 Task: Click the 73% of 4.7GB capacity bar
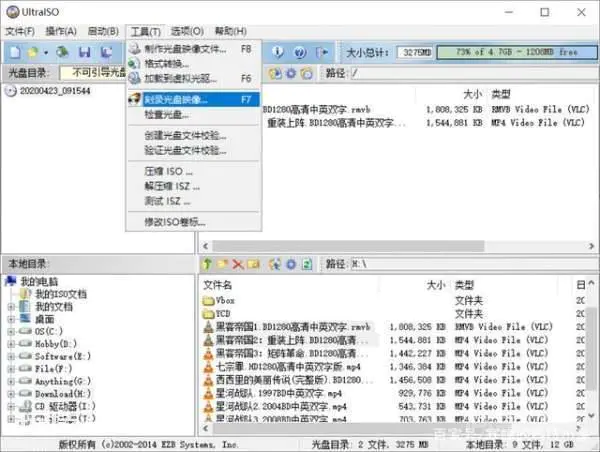point(517,52)
